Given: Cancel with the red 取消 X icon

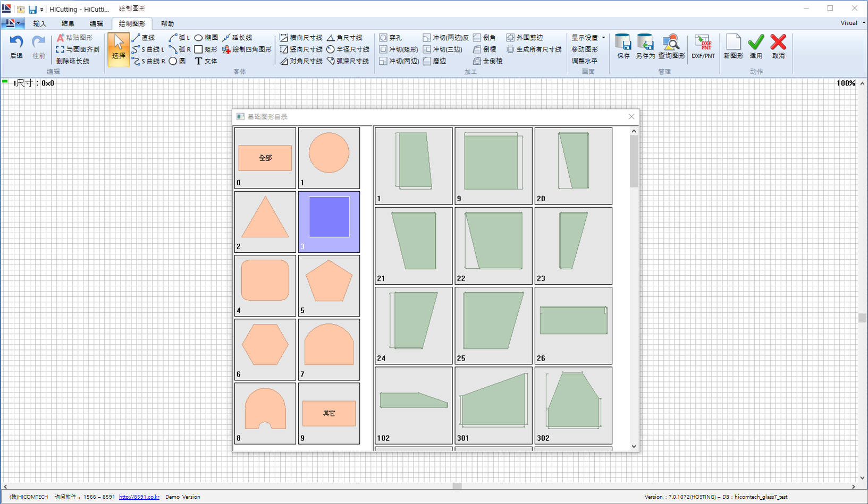Looking at the screenshot, I should 778,46.
